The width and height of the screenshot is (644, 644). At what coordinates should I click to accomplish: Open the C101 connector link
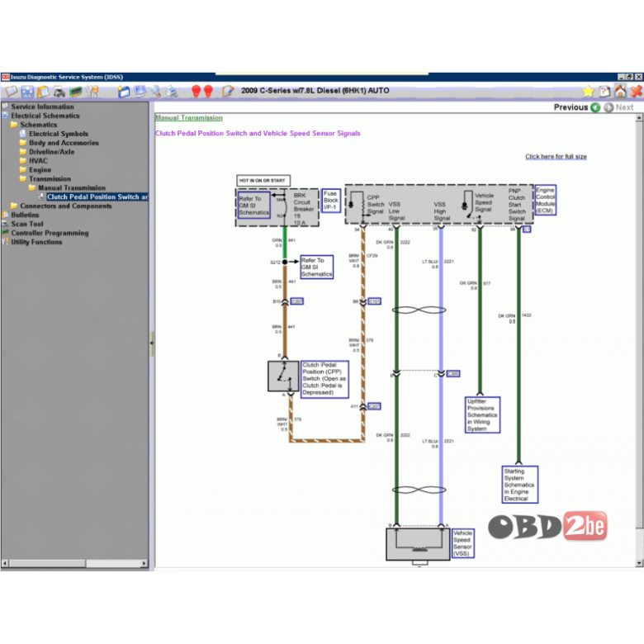click(374, 301)
